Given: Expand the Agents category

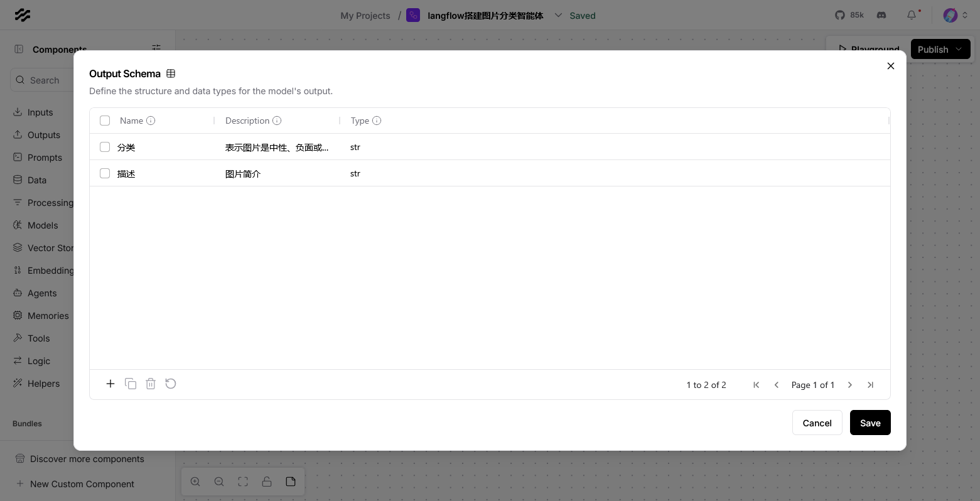Looking at the screenshot, I should coord(41,293).
